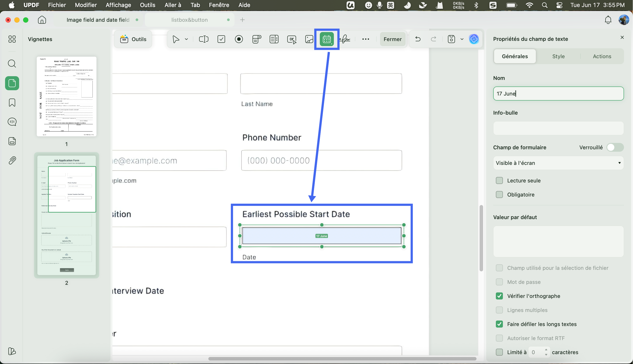Select the signature field tool
The height and width of the screenshot is (364, 633).
(x=345, y=39)
